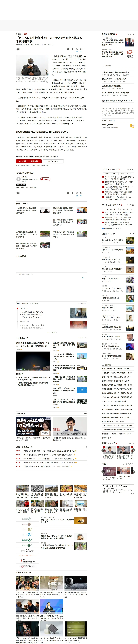Viewport: 138px width, 644px height.
Task: Share the article by mail icon at top
Action: (68, 49)
